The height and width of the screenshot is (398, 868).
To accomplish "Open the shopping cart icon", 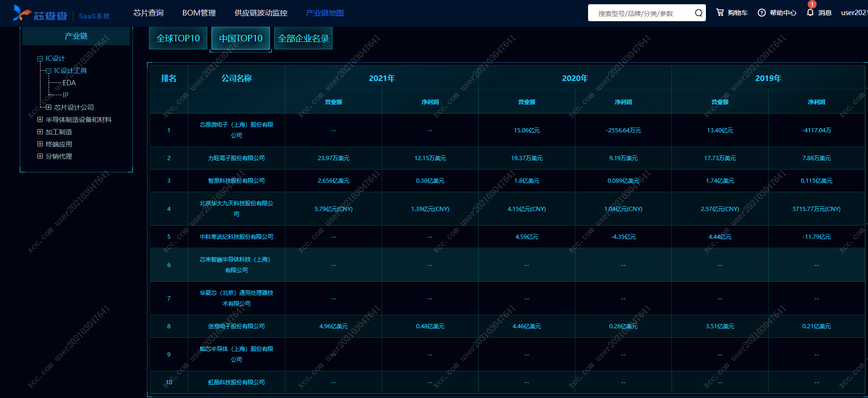I will tap(720, 13).
